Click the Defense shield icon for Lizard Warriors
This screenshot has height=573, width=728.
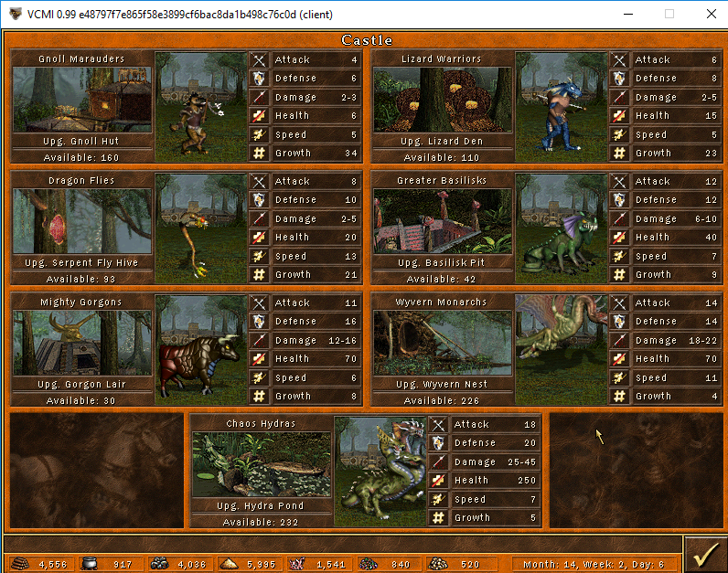click(x=619, y=79)
